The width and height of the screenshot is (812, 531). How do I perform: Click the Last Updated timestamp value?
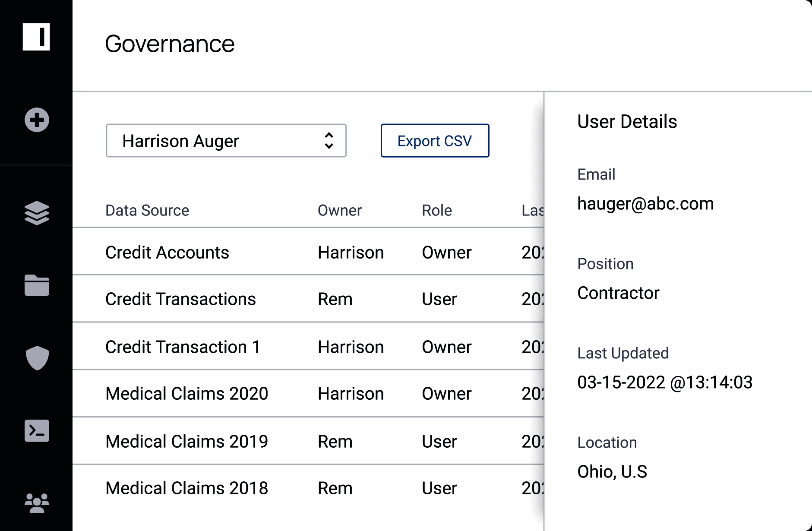coord(665,382)
